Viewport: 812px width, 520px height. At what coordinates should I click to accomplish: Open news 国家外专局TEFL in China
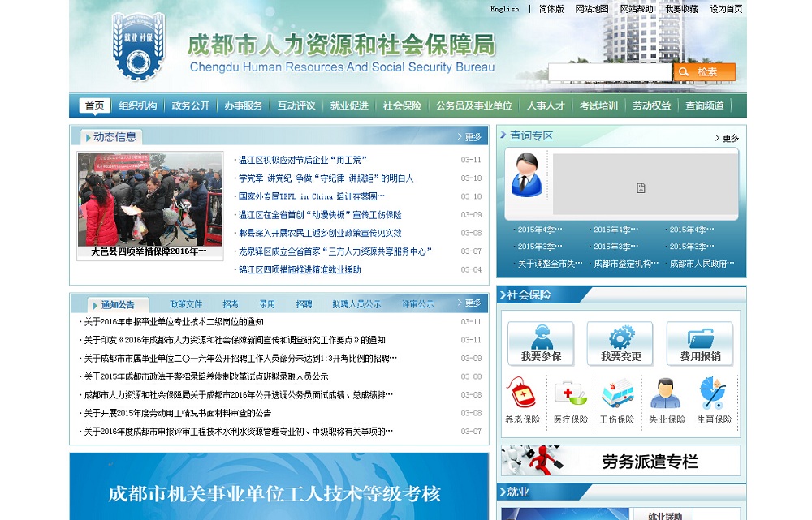click(x=311, y=196)
